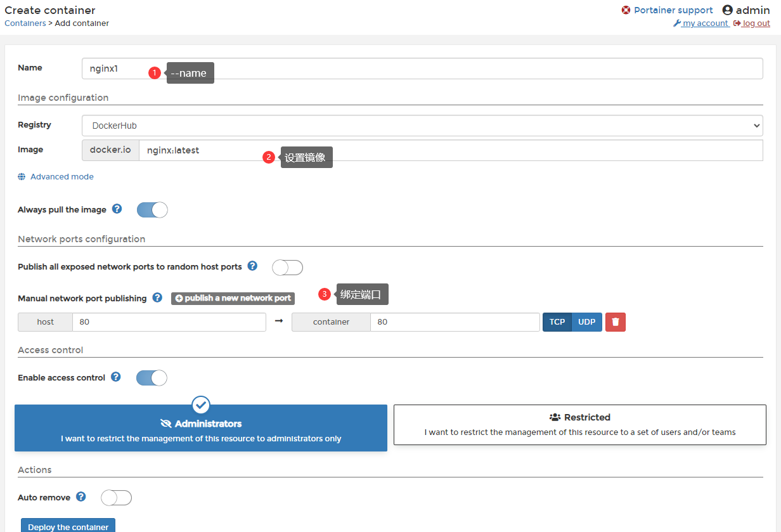Image resolution: width=781 pixels, height=532 pixels.
Task: Choose Administrators access control option
Action: pos(201,428)
